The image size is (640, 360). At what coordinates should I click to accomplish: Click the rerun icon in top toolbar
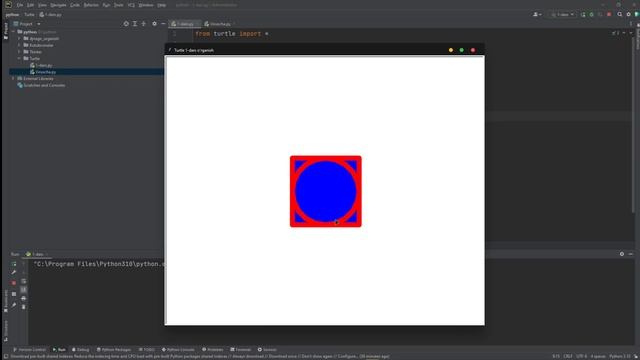click(583, 15)
